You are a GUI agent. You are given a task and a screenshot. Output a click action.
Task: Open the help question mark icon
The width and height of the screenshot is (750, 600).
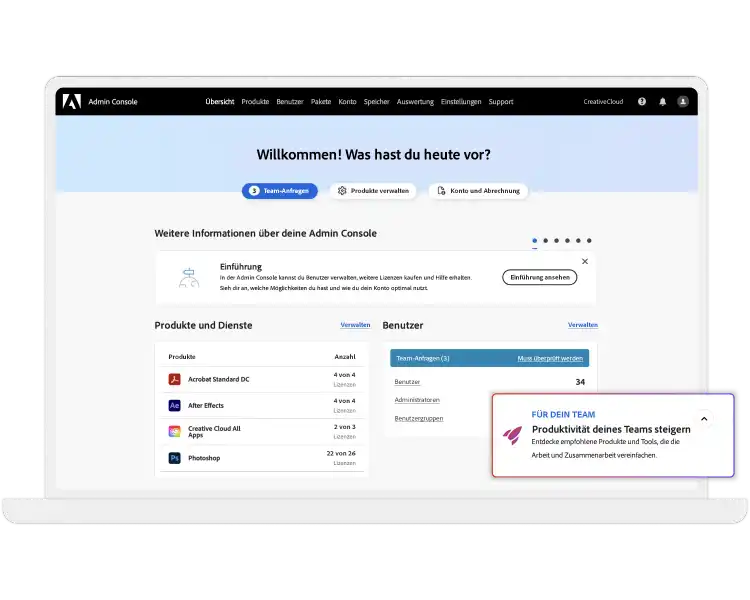click(642, 101)
